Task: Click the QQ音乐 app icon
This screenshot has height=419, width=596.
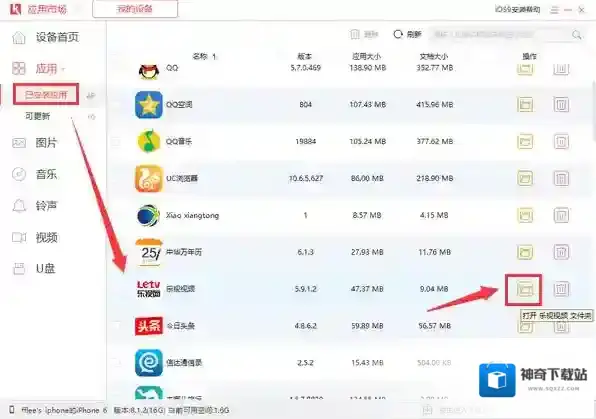Action: tap(149, 141)
